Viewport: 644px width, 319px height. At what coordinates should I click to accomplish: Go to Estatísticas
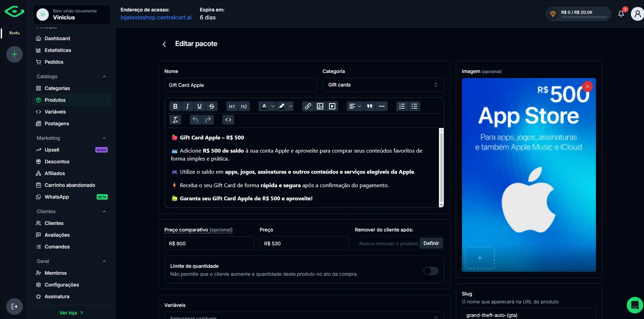tap(72, 50)
